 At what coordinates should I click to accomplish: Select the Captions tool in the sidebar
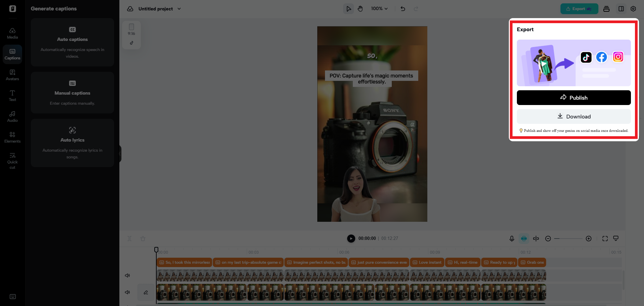click(x=12, y=54)
